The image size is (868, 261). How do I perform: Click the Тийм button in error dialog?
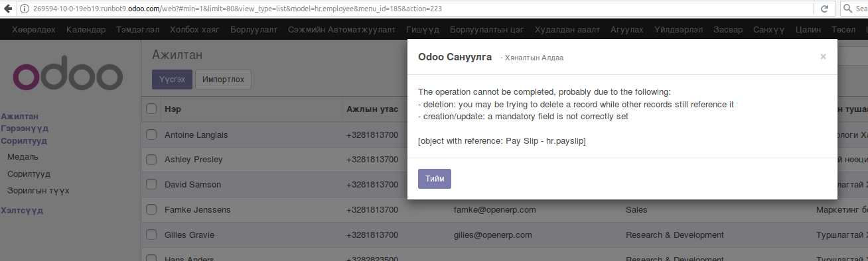coord(435,179)
